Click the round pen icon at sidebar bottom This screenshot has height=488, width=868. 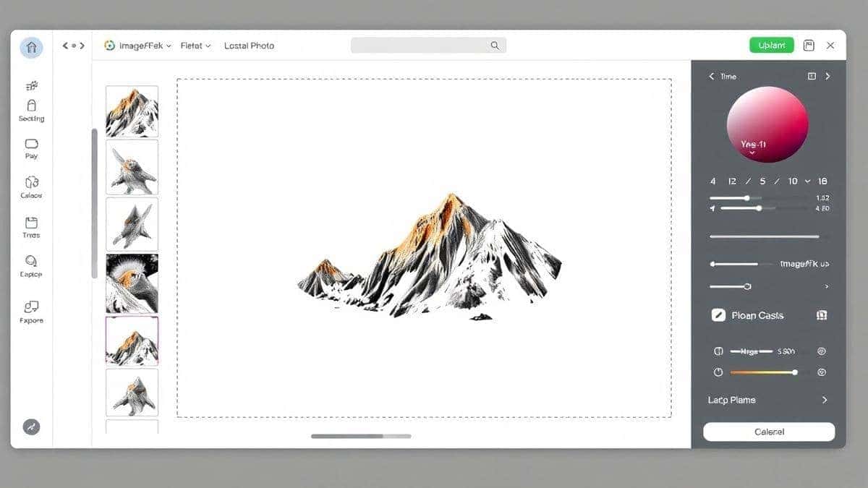(x=31, y=427)
